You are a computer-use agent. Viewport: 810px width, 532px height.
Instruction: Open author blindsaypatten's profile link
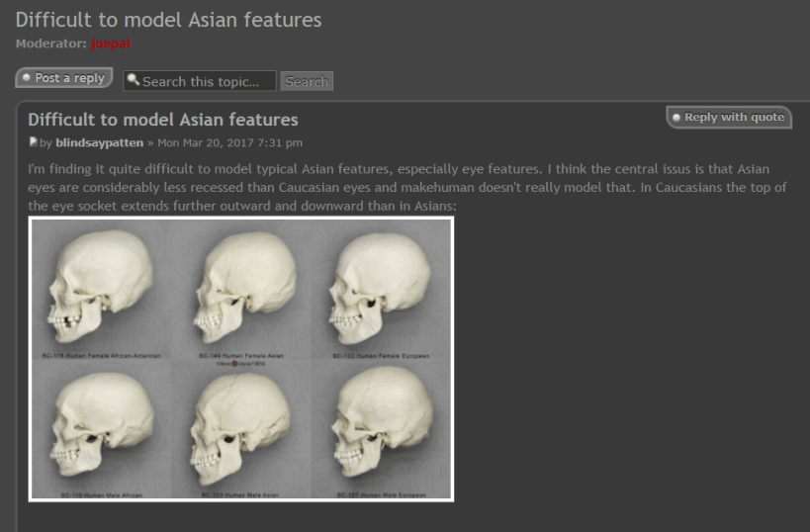coord(99,143)
